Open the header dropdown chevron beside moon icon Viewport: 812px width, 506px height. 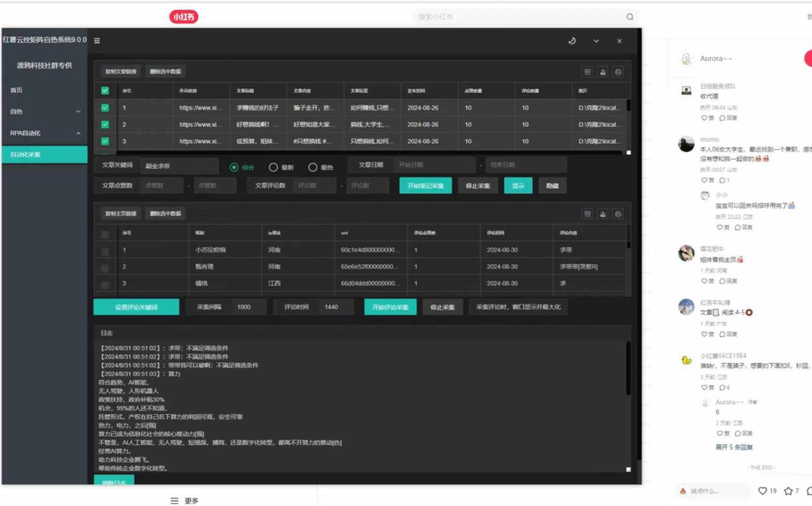coord(596,40)
